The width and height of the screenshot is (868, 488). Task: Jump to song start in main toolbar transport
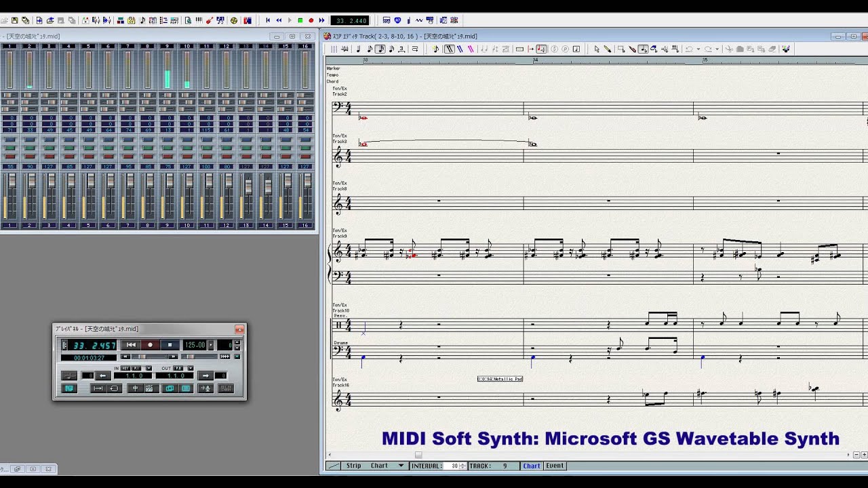(268, 20)
